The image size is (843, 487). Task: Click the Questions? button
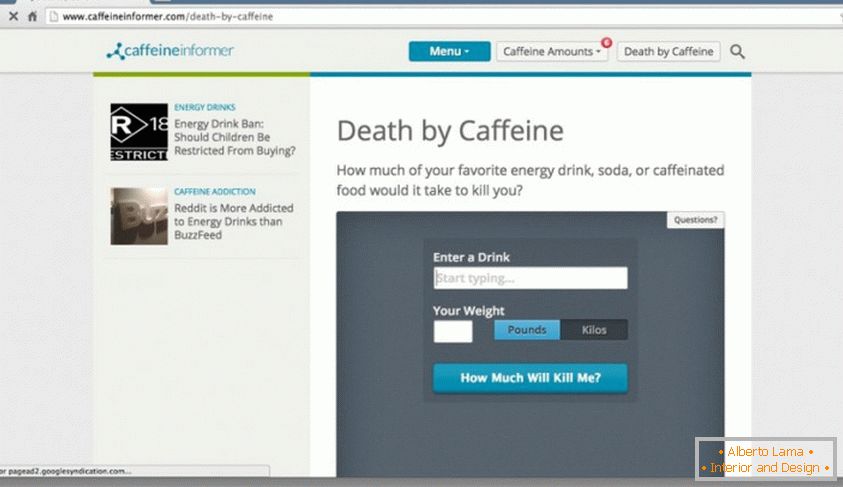[695, 220]
